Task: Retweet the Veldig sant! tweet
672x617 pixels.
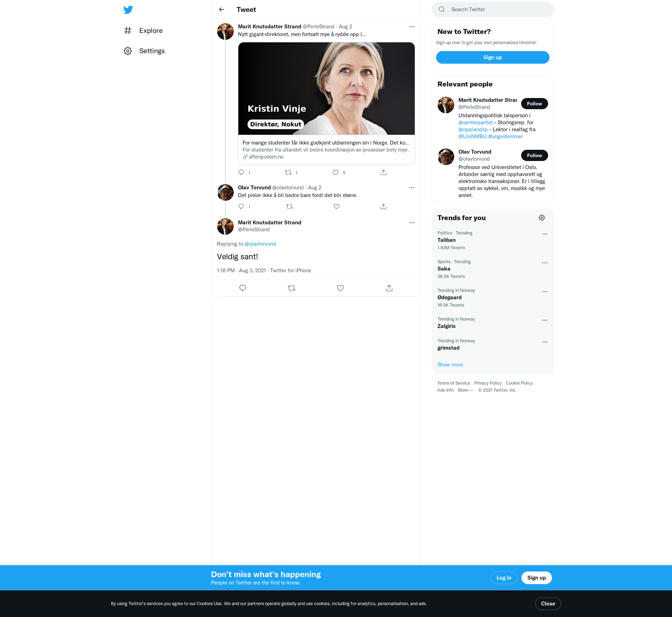Action: coord(292,288)
